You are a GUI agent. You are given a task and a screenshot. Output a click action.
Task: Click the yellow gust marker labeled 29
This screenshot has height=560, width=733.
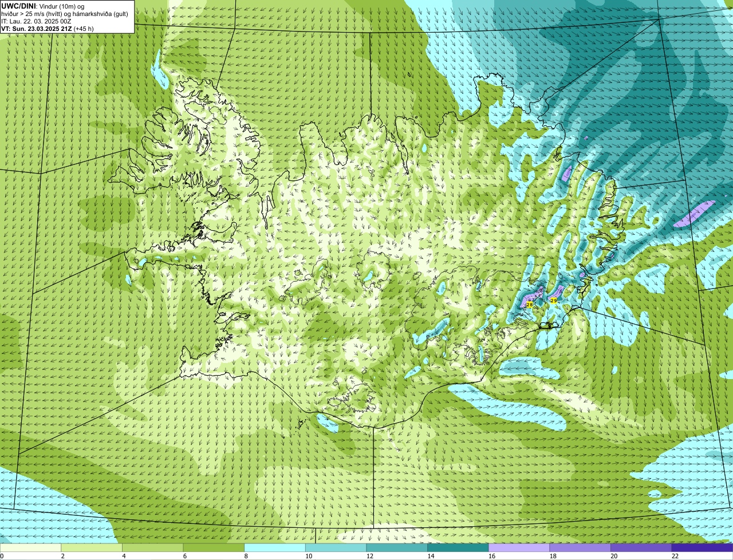[554, 300]
